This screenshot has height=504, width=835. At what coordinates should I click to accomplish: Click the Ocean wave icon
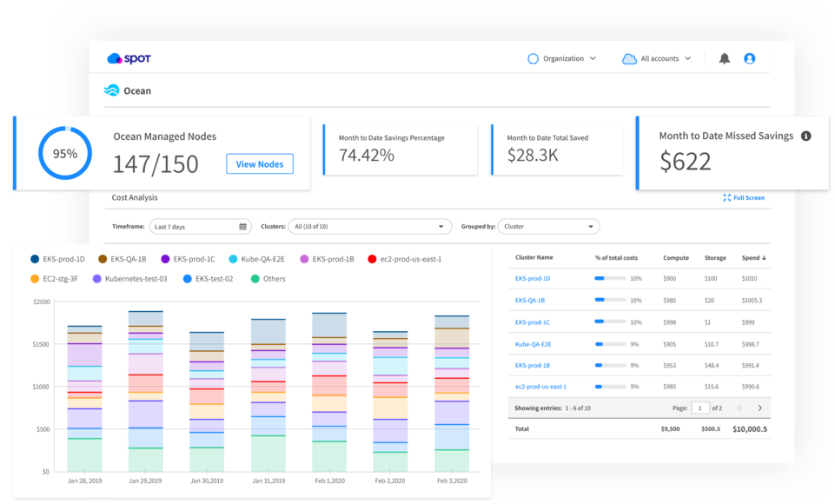(x=111, y=90)
